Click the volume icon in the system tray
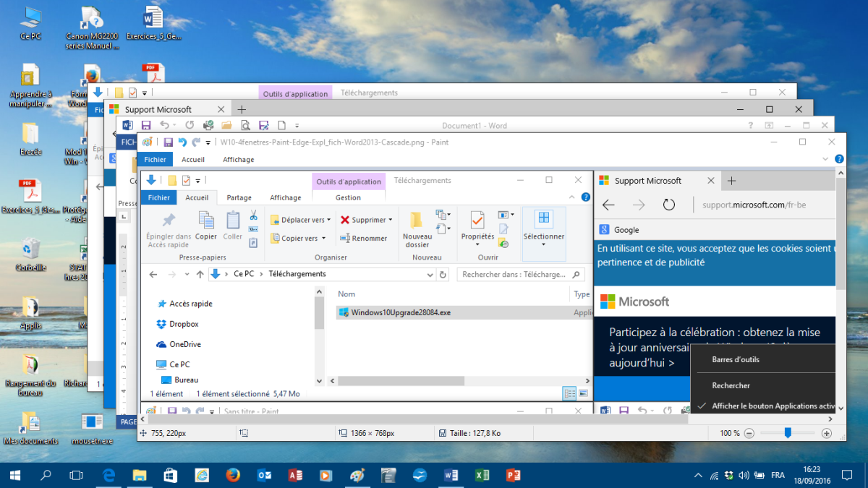This screenshot has width=868, height=488. (x=744, y=475)
